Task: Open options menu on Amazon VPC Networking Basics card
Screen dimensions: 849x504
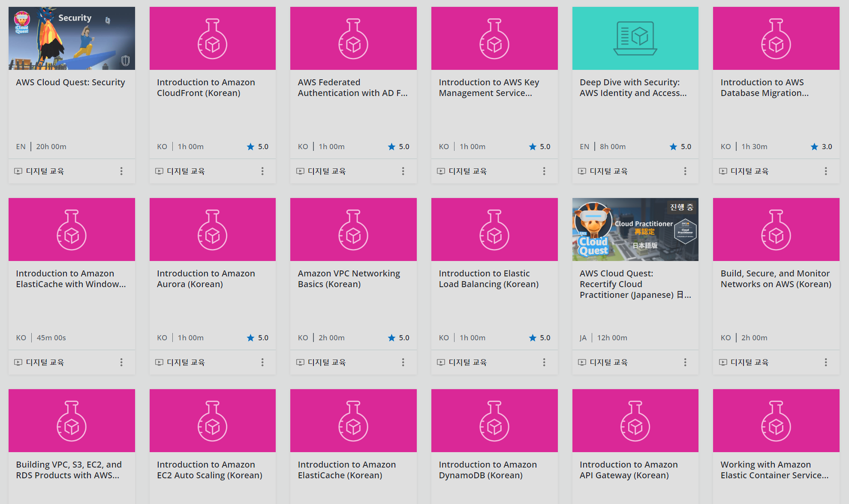Action: (x=403, y=362)
